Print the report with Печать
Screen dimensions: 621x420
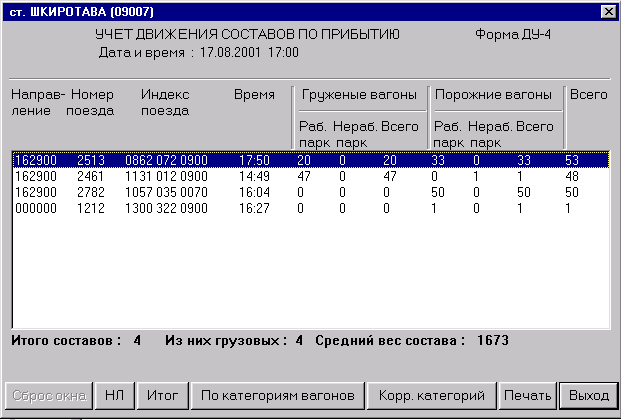point(528,395)
